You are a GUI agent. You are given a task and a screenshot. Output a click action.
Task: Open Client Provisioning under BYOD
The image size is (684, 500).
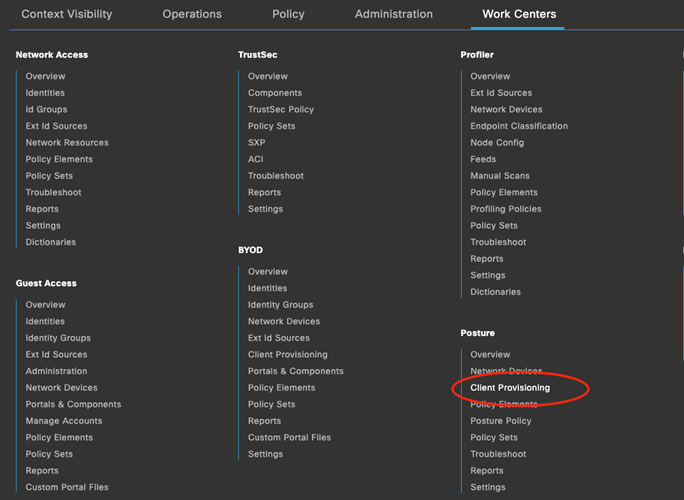288,355
